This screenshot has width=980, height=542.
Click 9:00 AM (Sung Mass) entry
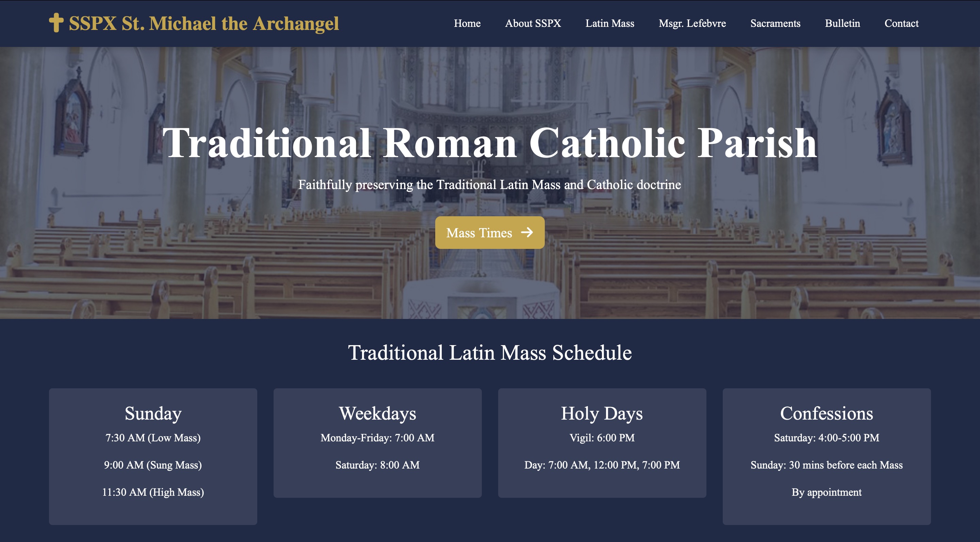click(153, 465)
